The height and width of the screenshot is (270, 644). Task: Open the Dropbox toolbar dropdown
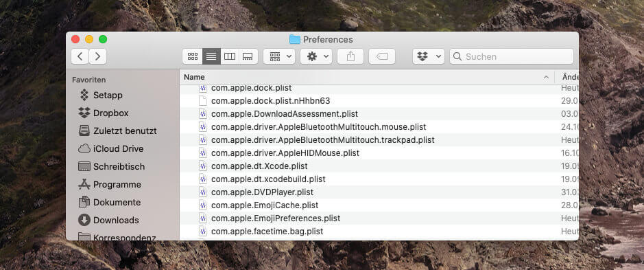[x=429, y=56]
